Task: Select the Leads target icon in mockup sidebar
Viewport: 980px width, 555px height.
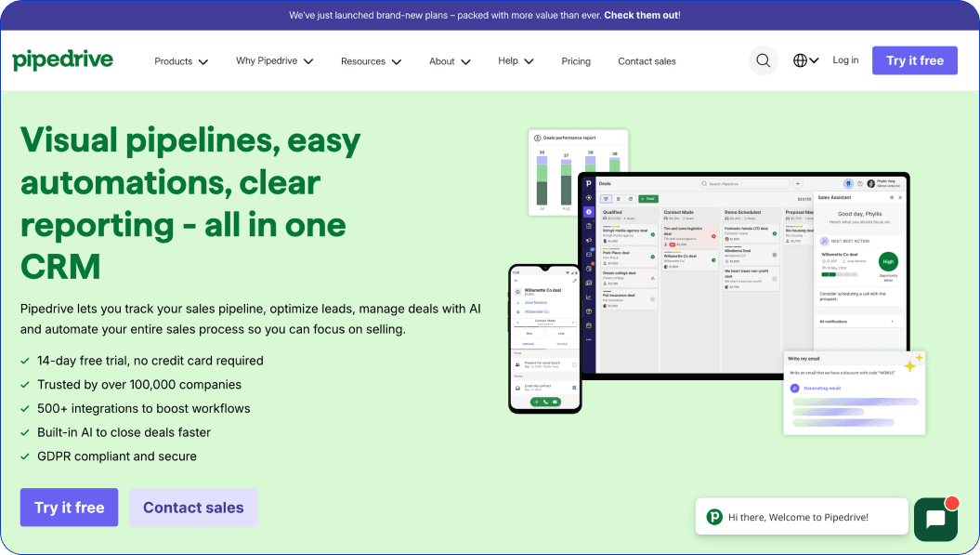Action: pos(589,198)
